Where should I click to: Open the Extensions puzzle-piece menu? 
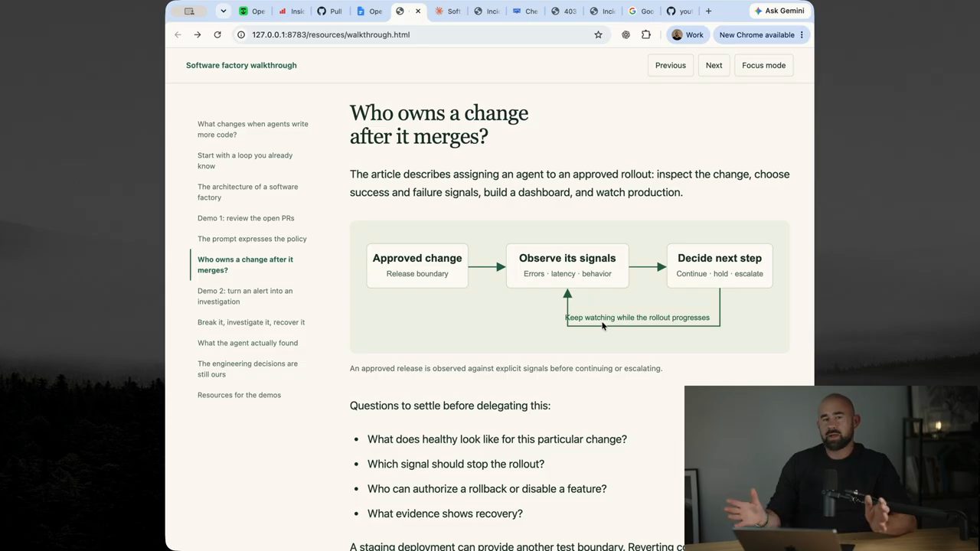pos(646,34)
